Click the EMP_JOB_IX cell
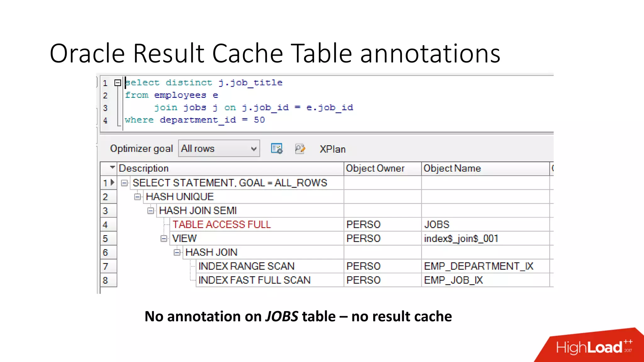This screenshot has height=362, width=644. (x=486, y=280)
